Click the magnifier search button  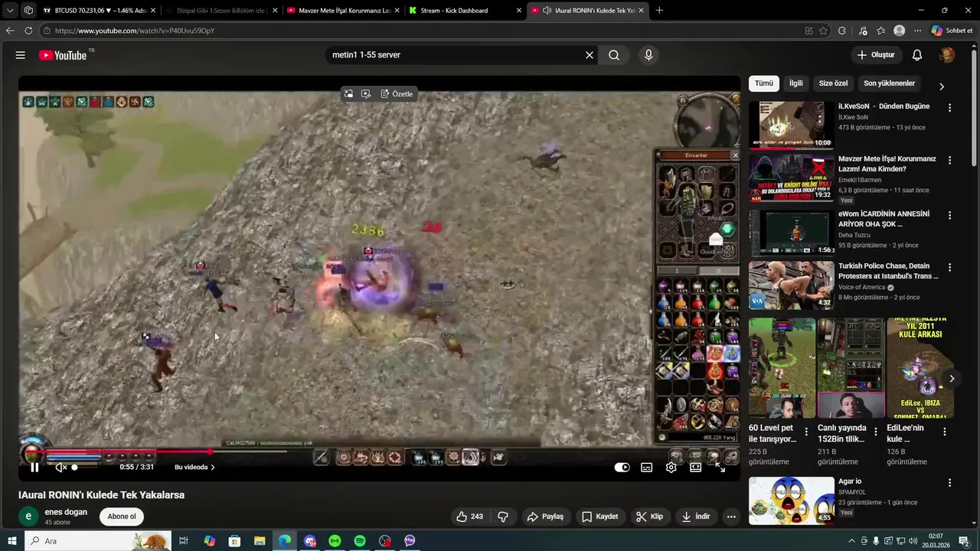coord(614,55)
